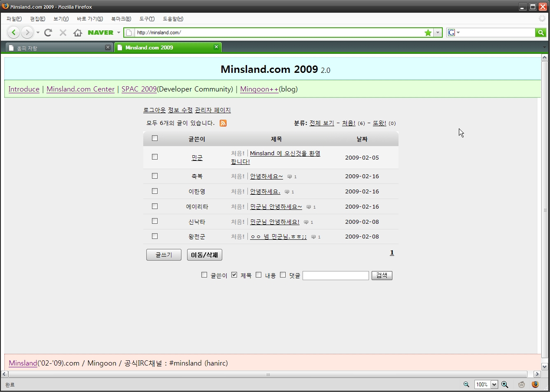Open the address bar URL history dropdown
Screen dimensions: 550x392
pyautogui.click(x=438, y=33)
